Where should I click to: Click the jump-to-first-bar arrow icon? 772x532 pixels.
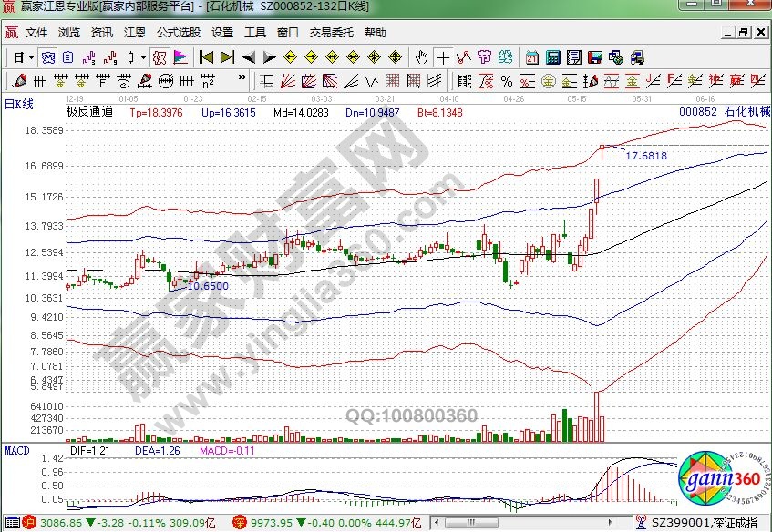point(207,57)
